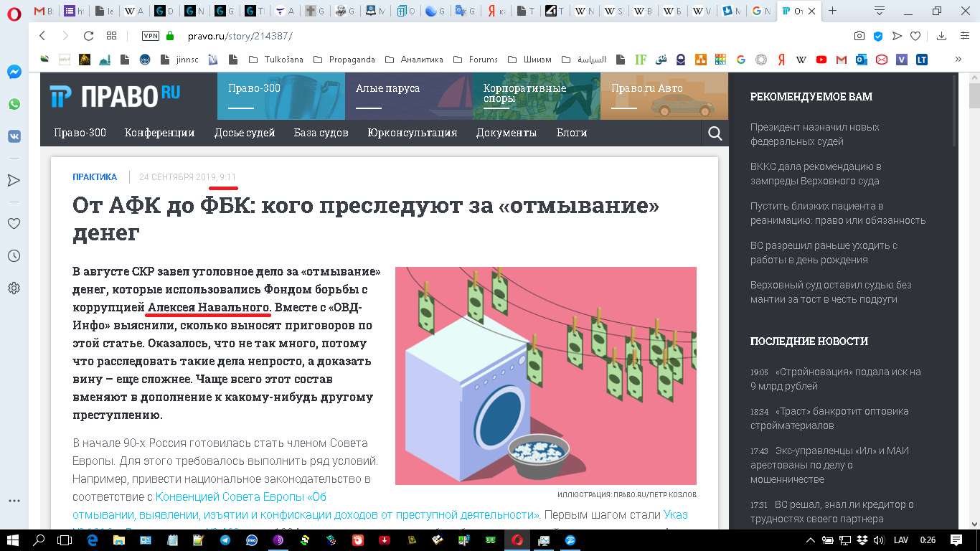This screenshot has height=551, width=980.
Task: Go back to previous page
Action: [42, 36]
